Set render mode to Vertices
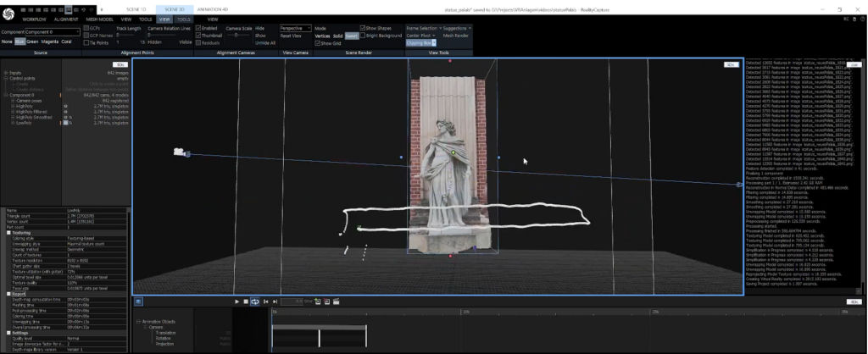Screen dimensions: 868x354 coord(322,36)
